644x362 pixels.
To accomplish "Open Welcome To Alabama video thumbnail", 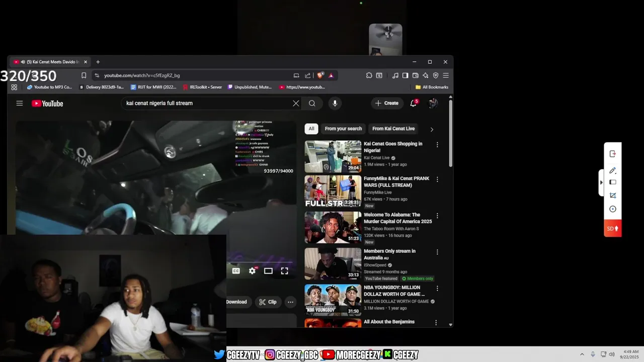I will (333, 227).
